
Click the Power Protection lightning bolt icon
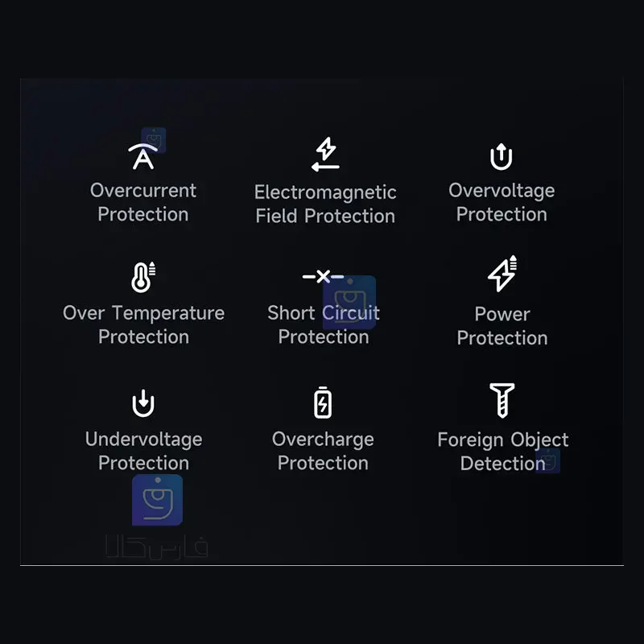pyautogui.click(x=502, y=275)
